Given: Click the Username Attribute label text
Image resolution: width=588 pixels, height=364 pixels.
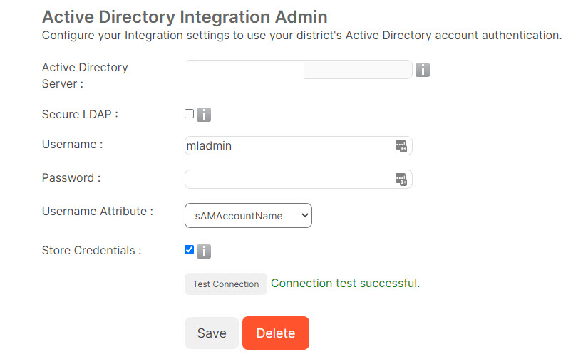Looking at the screenshot, I should [98, 212].
